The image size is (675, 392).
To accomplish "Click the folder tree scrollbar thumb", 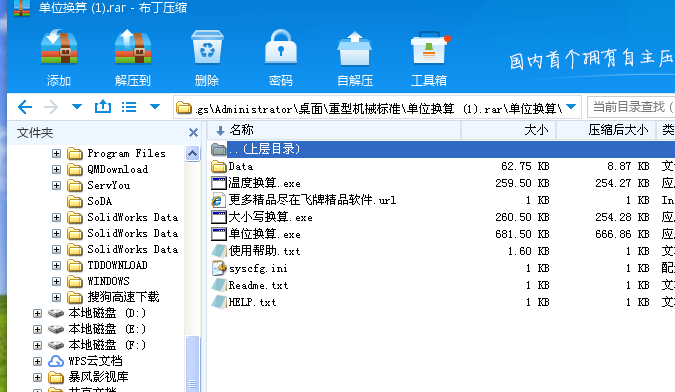I will [x=192, y=364].
